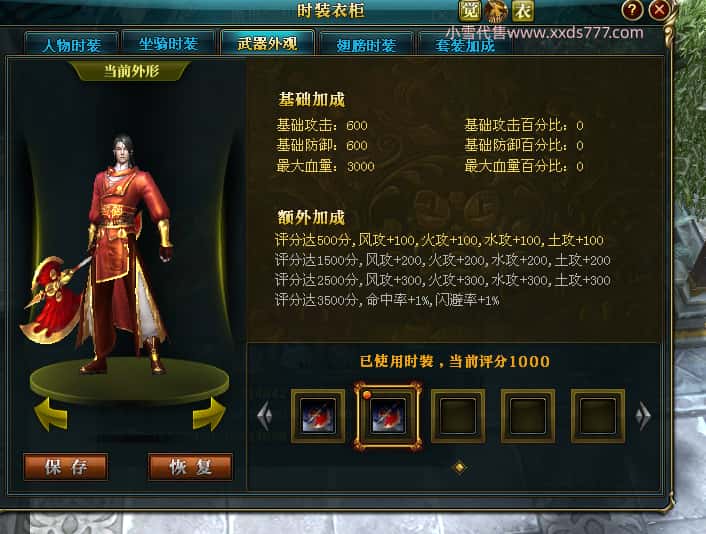Show next fashion items with right chevron
This screenshot has width=706, height=534.
[x=643, y=415]
